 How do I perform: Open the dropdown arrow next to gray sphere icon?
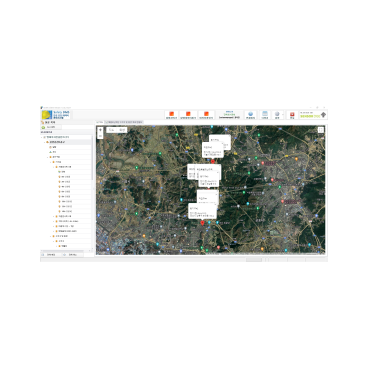tap(283, 115)
